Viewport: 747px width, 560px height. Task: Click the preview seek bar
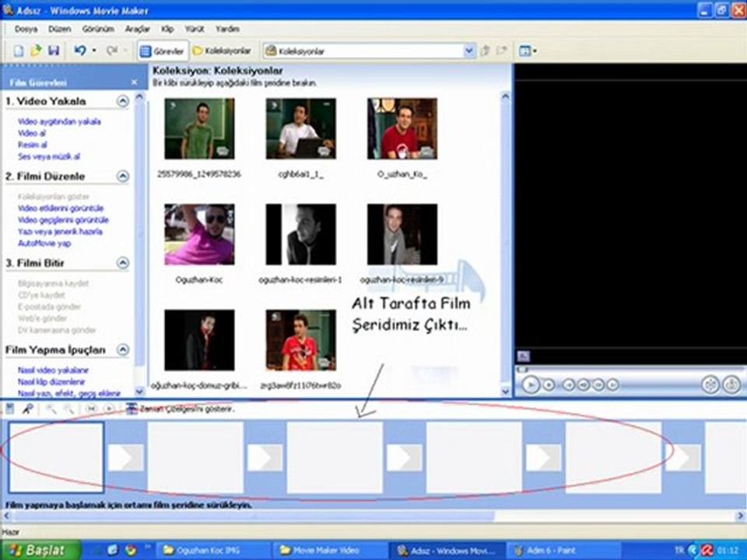coord(630,369)
